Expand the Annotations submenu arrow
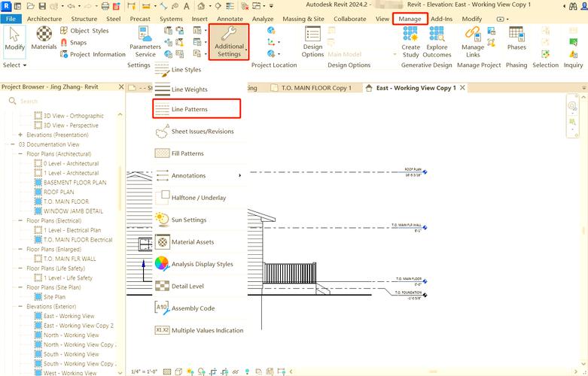Image resolution: width=588 pixels, height=376 pixels. coord(240,176)
